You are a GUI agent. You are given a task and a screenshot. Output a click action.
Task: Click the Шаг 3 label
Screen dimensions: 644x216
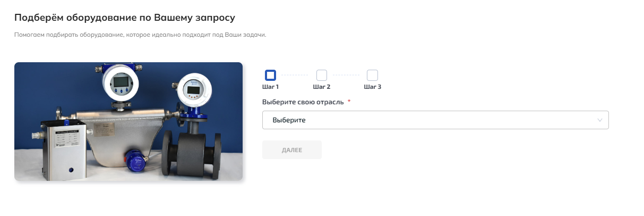(372, 87)
